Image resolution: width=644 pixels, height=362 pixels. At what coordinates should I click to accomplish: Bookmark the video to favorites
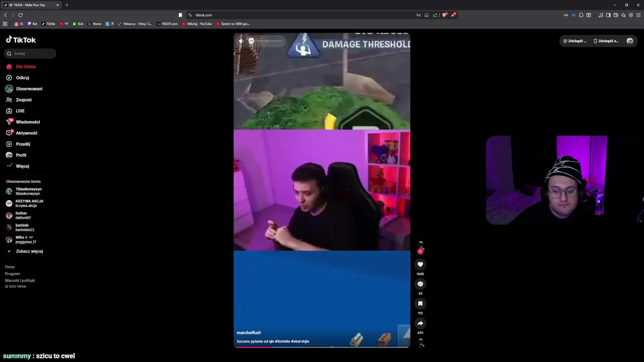point(420,303)
